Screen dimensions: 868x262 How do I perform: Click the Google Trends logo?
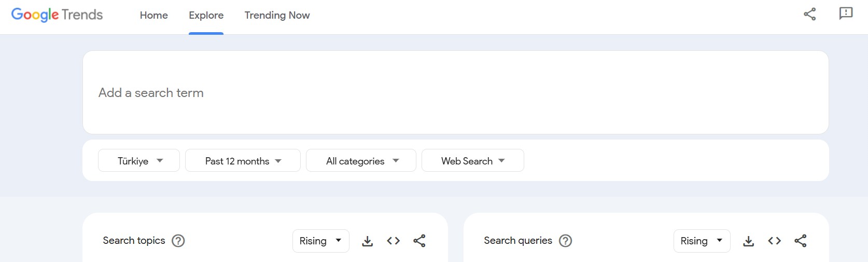coord(57,15)
